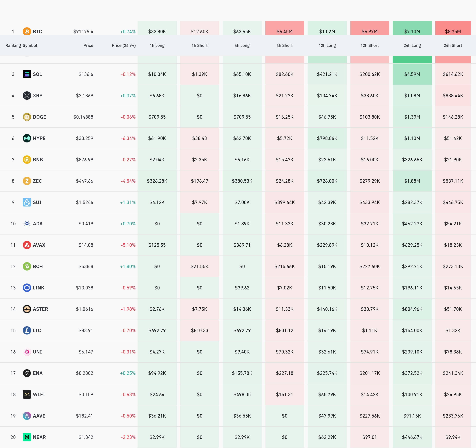Sort by the Price column header
Viewport: 476px width, 448px height.
pyautogui.click(x=88, y=45)
